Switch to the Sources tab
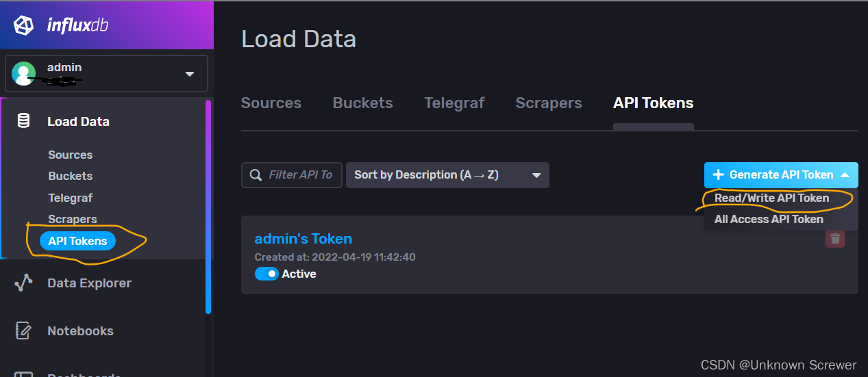Image resolution: width=868 pixels, height=377 pixels. point(271,103)
